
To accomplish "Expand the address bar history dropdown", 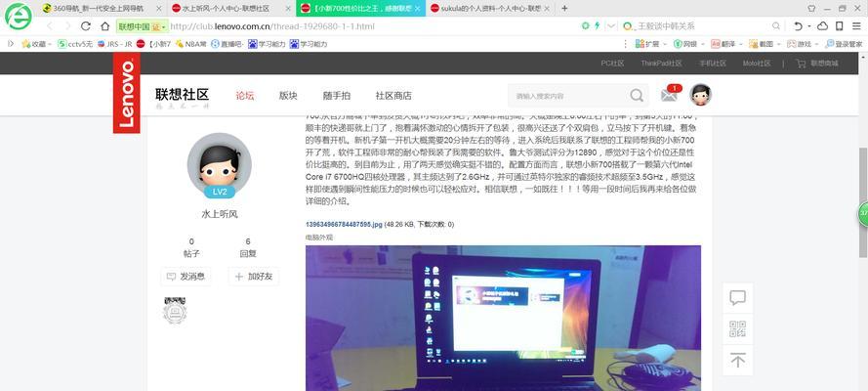I will point(611,26).
